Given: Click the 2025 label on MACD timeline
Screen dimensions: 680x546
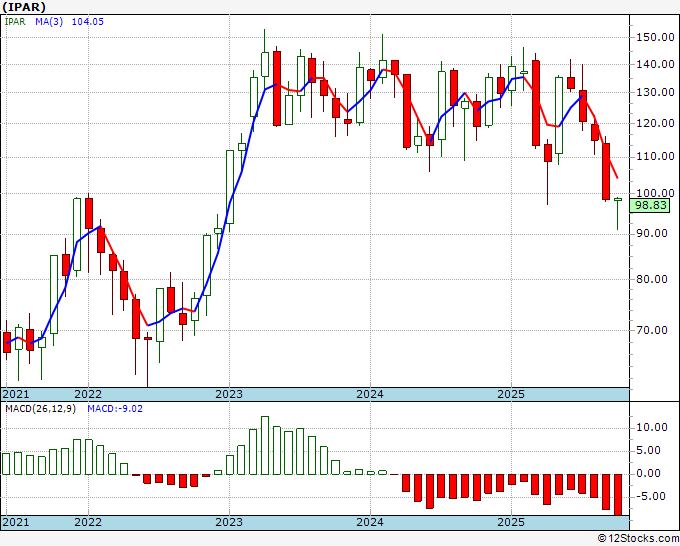Looking at the screenshot, I should pyautogui.click(x=511, y=522).
